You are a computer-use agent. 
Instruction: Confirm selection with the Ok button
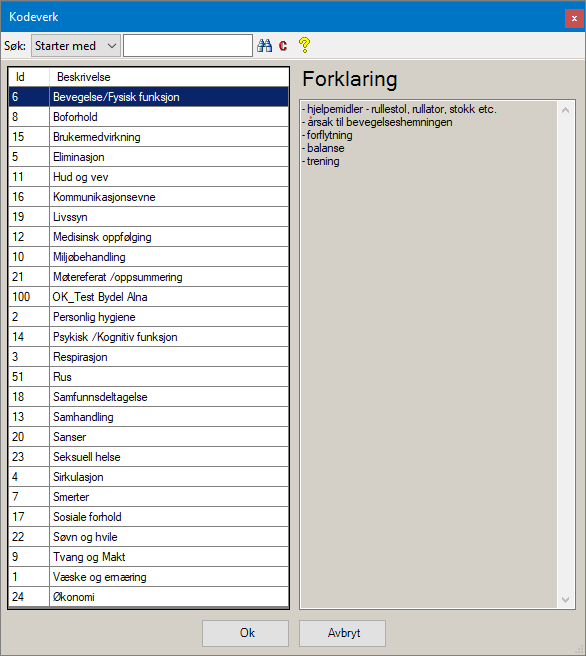coord(246,633)
